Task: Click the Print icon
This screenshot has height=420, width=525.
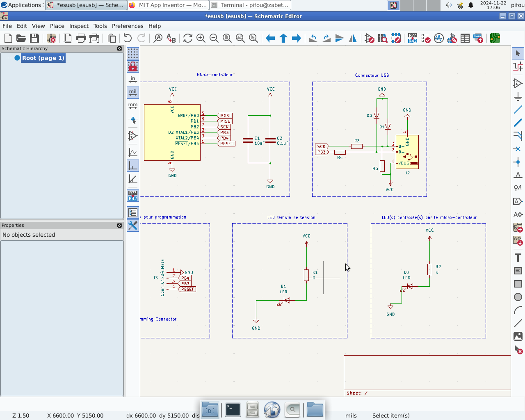Action: [x=81, y=38]
